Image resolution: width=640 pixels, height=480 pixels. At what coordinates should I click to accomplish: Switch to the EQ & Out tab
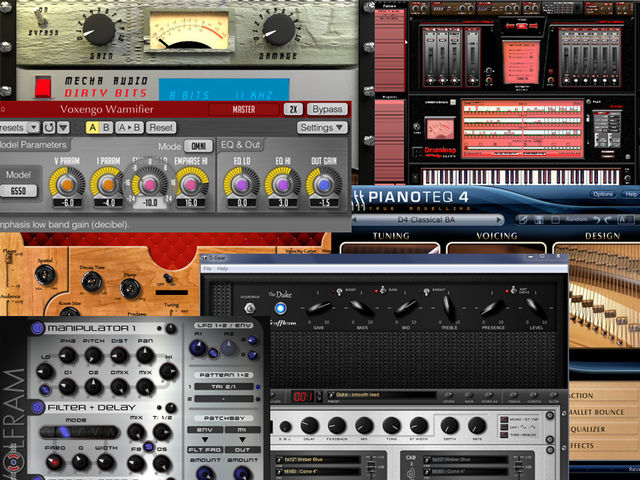click(240, 145)
